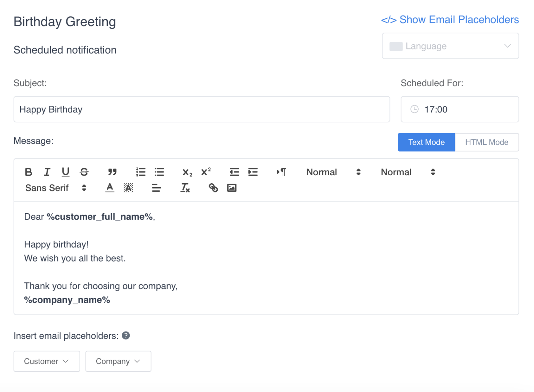Apply strikethrough formatting

[x=84, y=172]
